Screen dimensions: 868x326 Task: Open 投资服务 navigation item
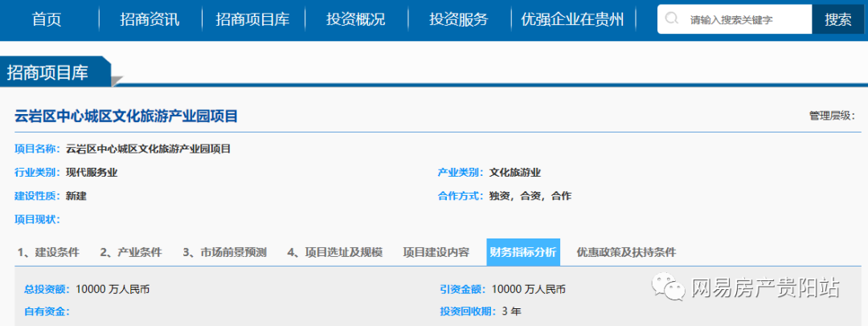click(x=459, y=20)
